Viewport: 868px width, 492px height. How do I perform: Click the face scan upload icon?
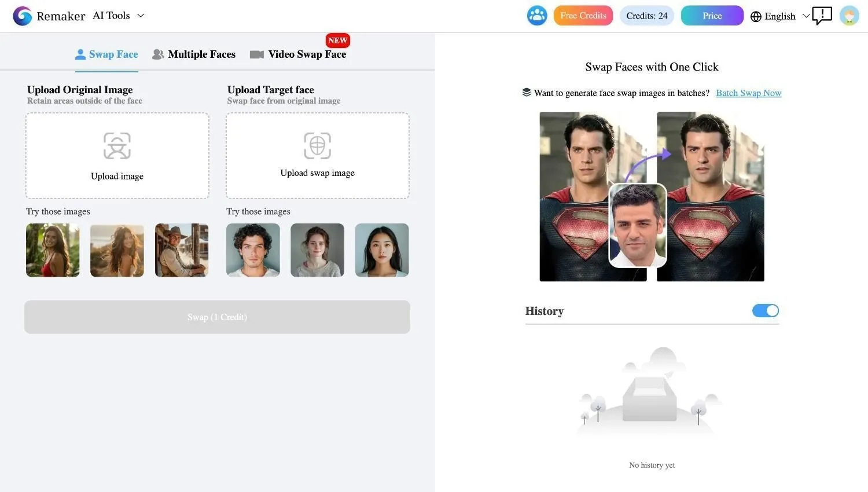tap(117, 145)
